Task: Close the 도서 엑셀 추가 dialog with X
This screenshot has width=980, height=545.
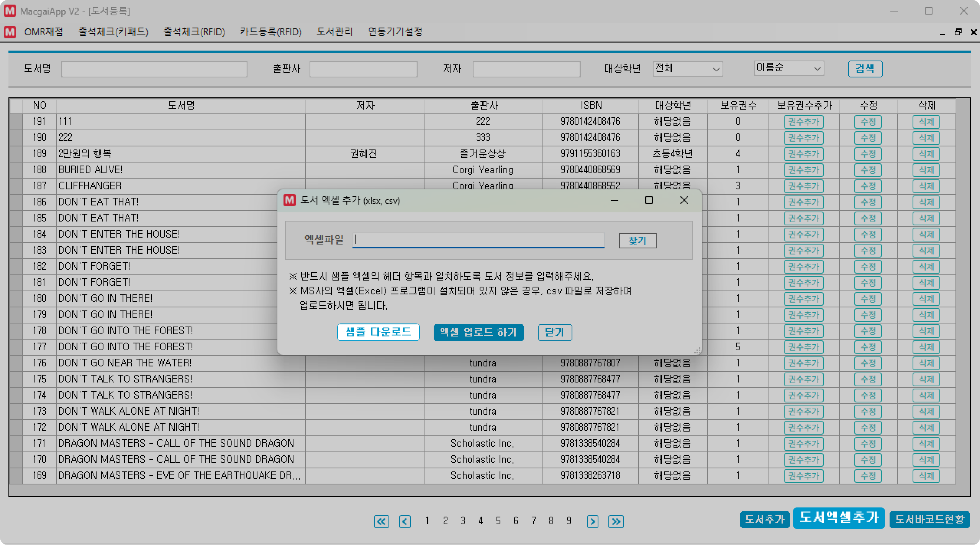Action: [x=684, y=200]
